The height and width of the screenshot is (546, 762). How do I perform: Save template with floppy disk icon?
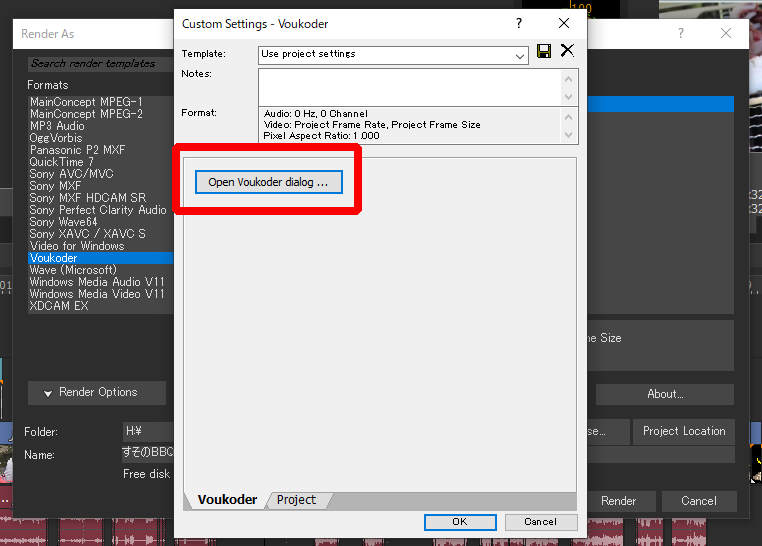point(544,52)
